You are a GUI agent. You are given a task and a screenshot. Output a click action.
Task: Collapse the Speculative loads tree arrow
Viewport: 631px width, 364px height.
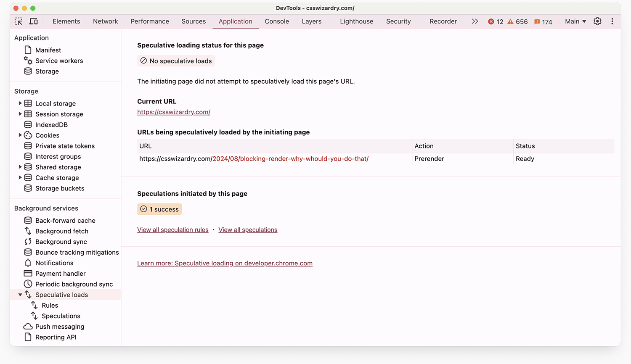tap(20, 295)
